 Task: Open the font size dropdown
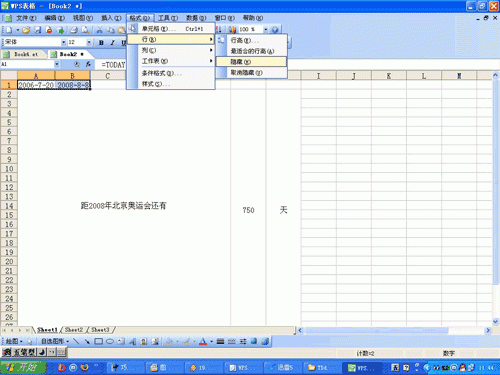tap(89, 42)
